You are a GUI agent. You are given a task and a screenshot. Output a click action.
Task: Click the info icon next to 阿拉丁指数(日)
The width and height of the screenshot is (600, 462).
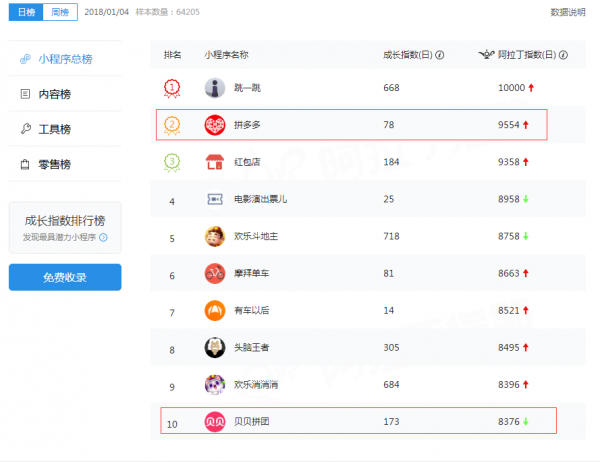tap(563, 55)
